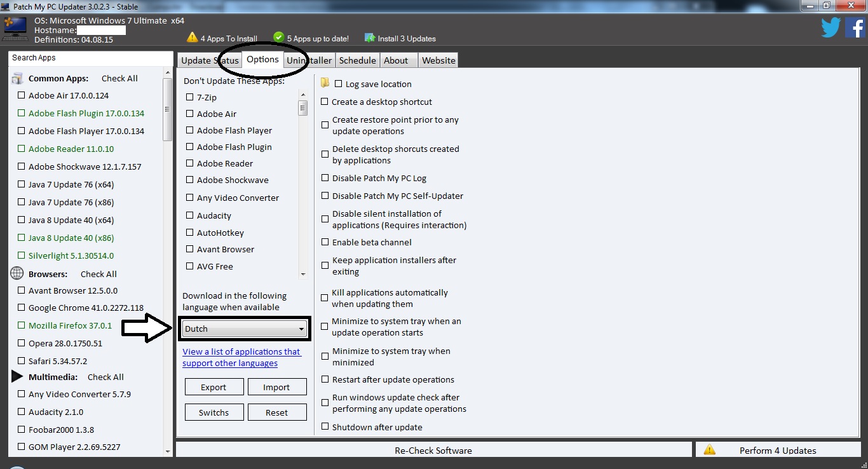Enable Create a desktop shortcut checkbox
Screen dimensions: 868x469
pos(325,102)
